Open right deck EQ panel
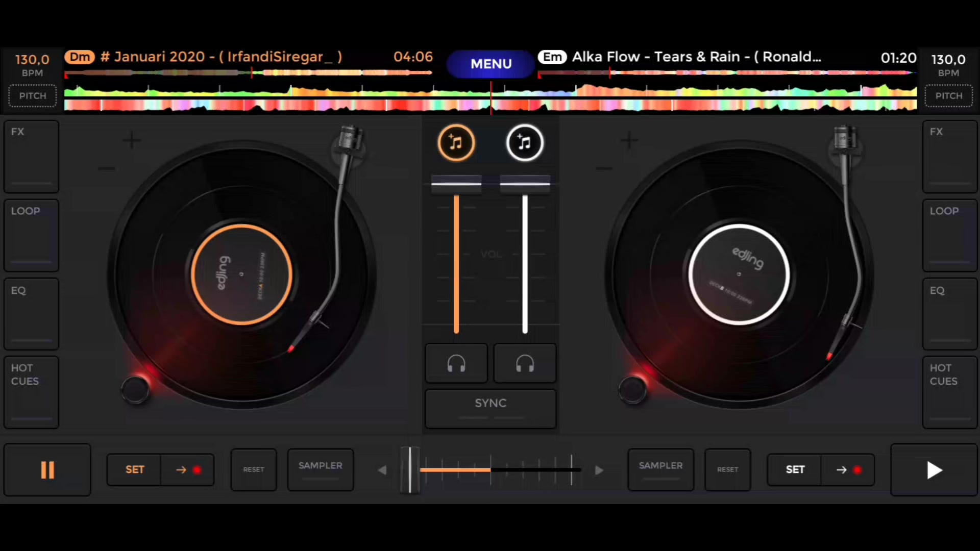The width and height of the screenshot is (980, 551). click(950, 314)
